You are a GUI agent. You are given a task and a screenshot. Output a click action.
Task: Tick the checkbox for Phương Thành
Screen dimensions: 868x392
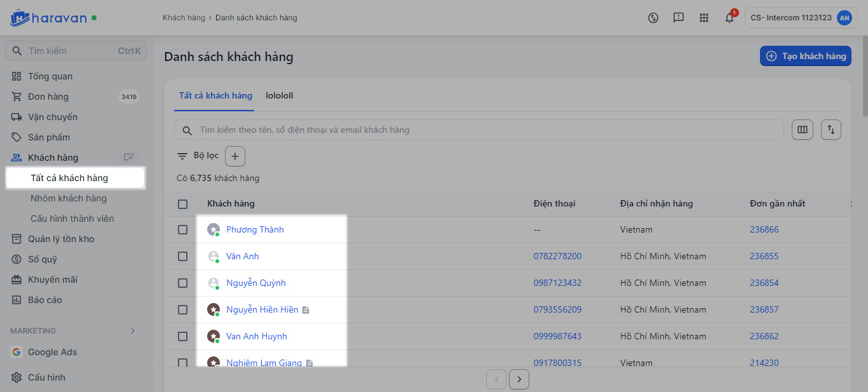(183, 229)
